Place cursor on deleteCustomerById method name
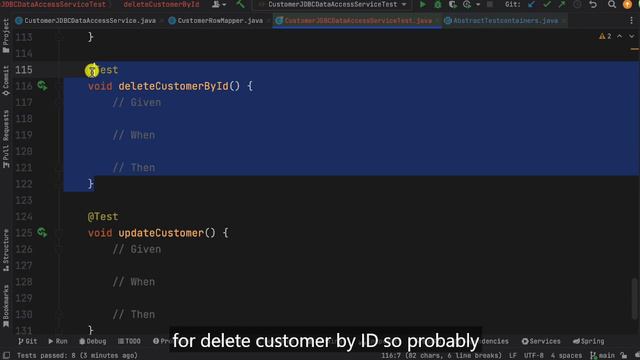640x360 pixels. click(173, 86)
